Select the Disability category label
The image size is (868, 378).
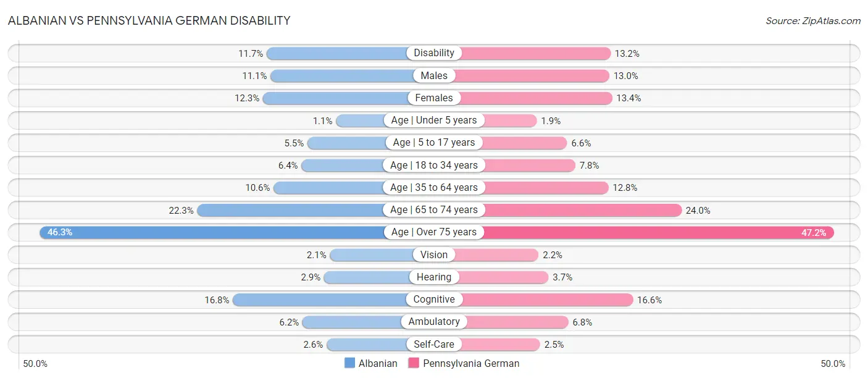[434, 53]
